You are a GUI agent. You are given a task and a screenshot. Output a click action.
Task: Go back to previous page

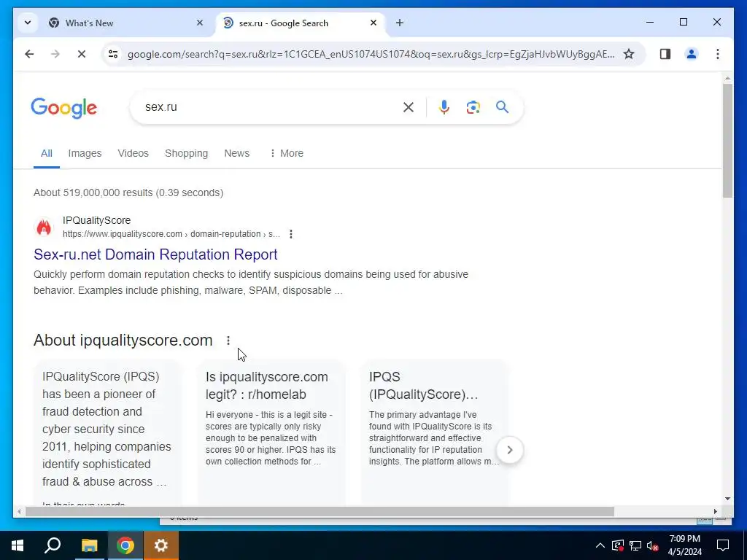click(x=29, y=54)
